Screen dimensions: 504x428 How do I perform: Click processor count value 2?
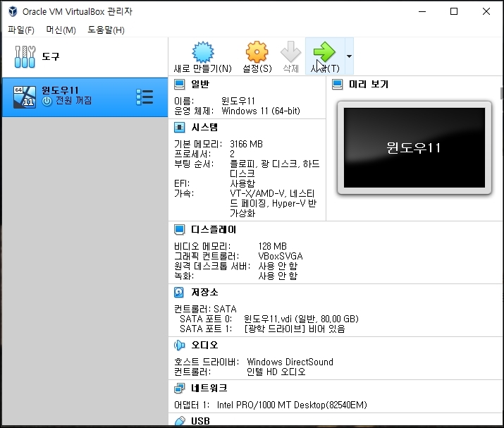(232, 154)
